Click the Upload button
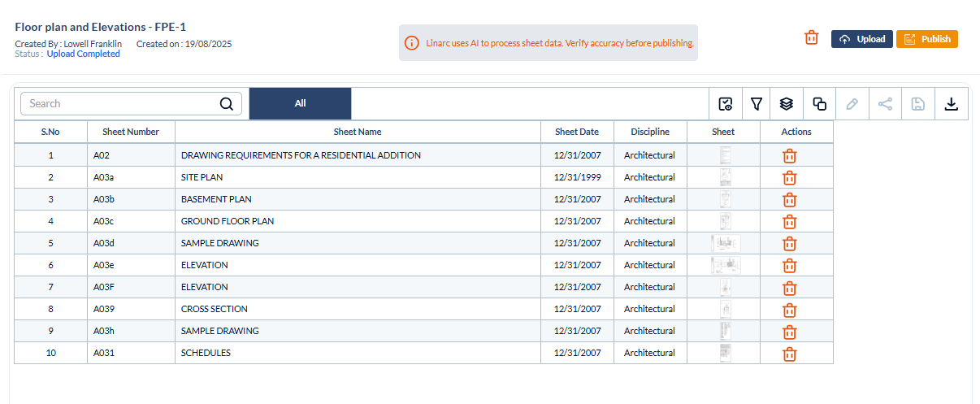980x404 pixels. (861, 39)
